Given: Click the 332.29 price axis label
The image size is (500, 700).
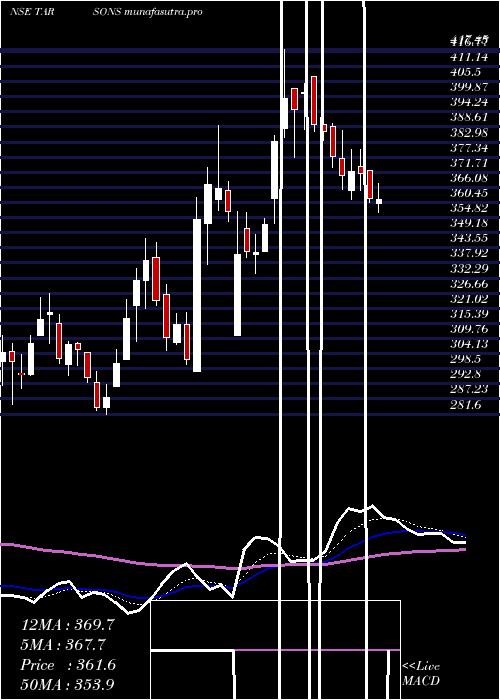Looking at the screenshot, I should [469, 269].
